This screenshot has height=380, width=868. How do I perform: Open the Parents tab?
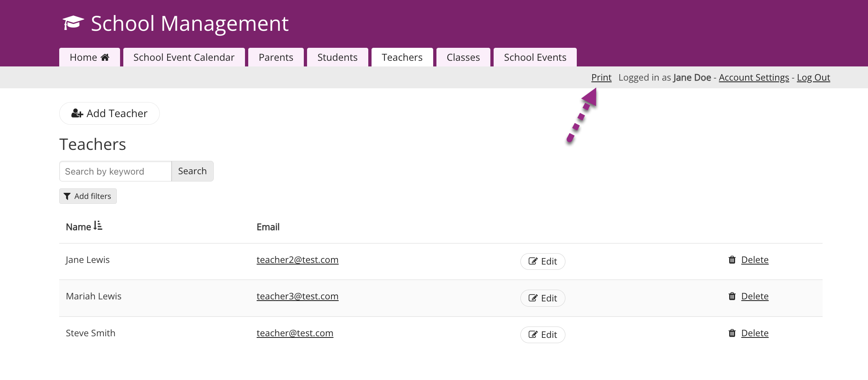(x=276, y=57)
